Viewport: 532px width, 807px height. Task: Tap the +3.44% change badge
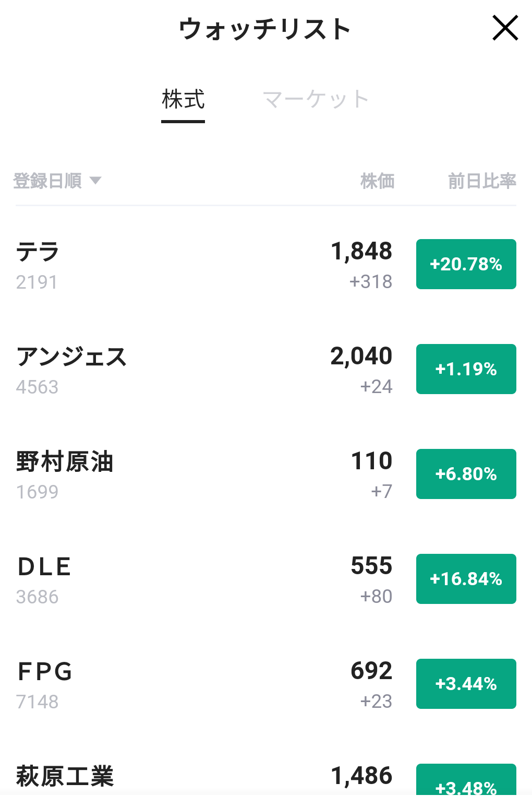pos(466,684)
